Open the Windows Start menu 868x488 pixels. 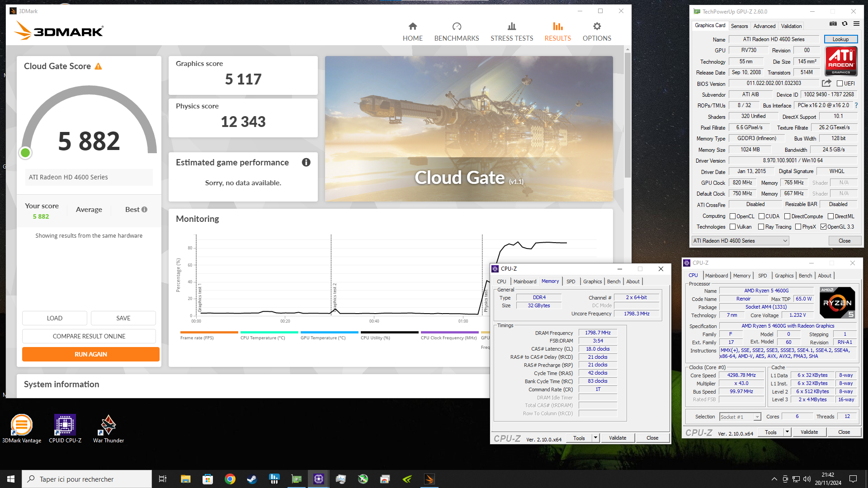click(x=11, y=479)
